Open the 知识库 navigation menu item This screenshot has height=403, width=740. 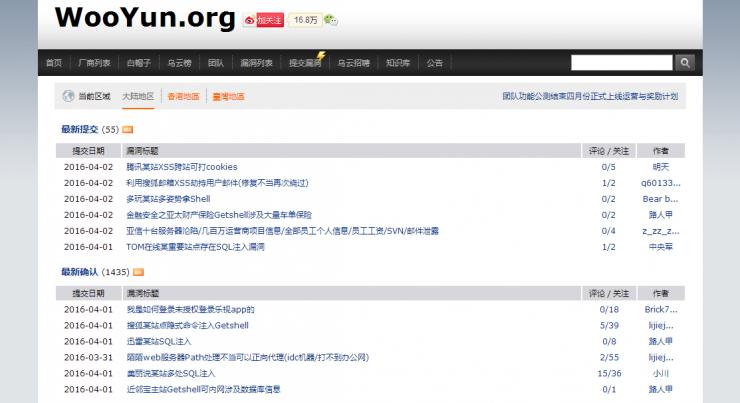(397, 62)
